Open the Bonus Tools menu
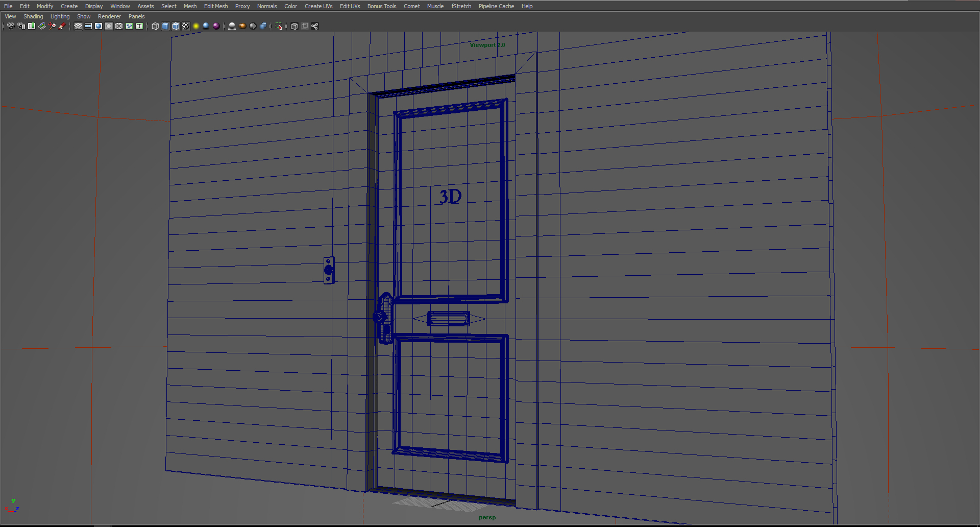Screen dimensions: 980x527 (x=382, y=6)
